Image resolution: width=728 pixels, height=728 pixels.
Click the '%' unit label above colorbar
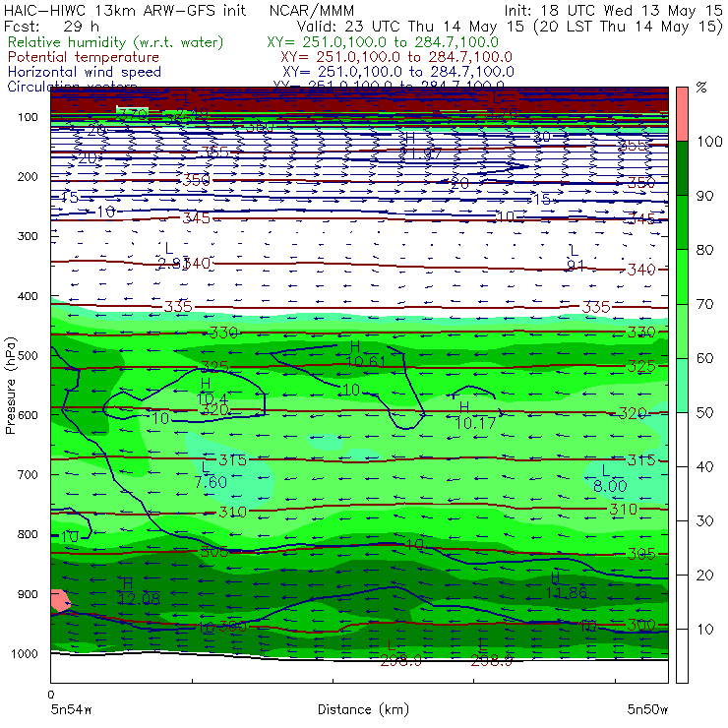coord(701,88)
